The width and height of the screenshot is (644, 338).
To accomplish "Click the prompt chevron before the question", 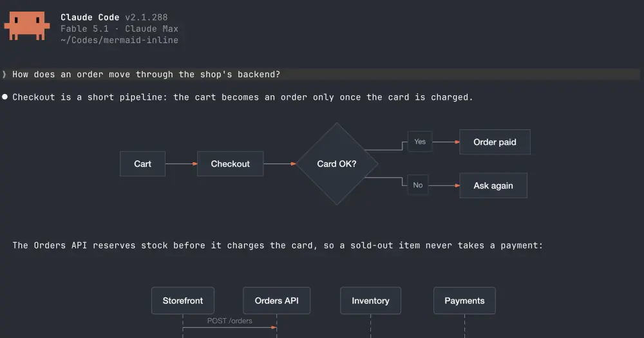I will [5, 74].
